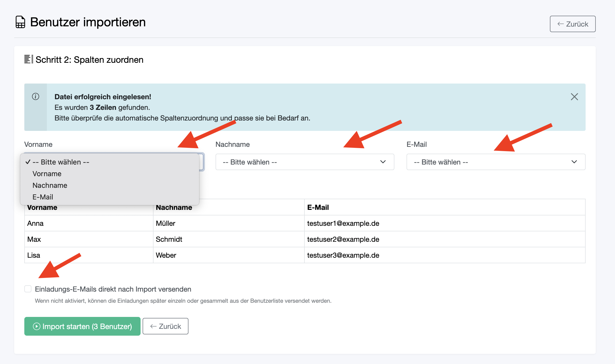
Task: Click the 'Benutzer importieren' page title
Action: [x=88, y=22]
